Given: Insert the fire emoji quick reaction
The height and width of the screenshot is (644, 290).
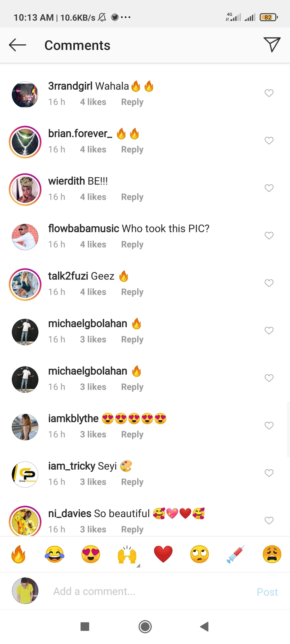Looking at the screenshot, I should (x=18, y=554).
